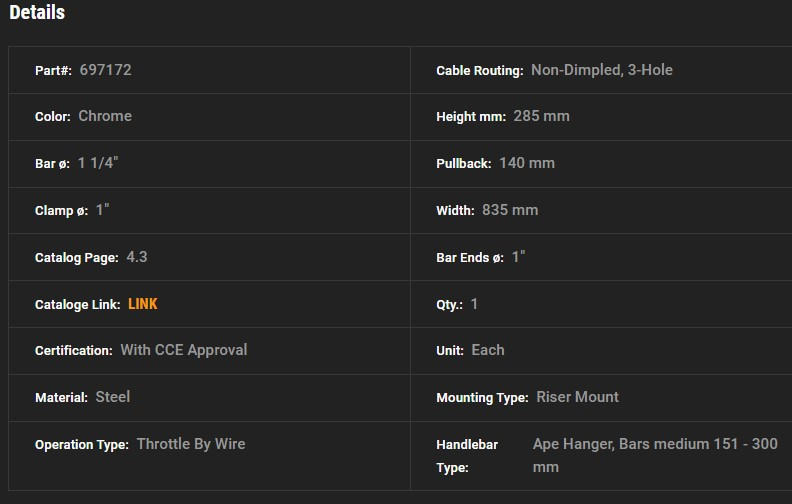Click the Riser Mount value

tap(577, 397)
